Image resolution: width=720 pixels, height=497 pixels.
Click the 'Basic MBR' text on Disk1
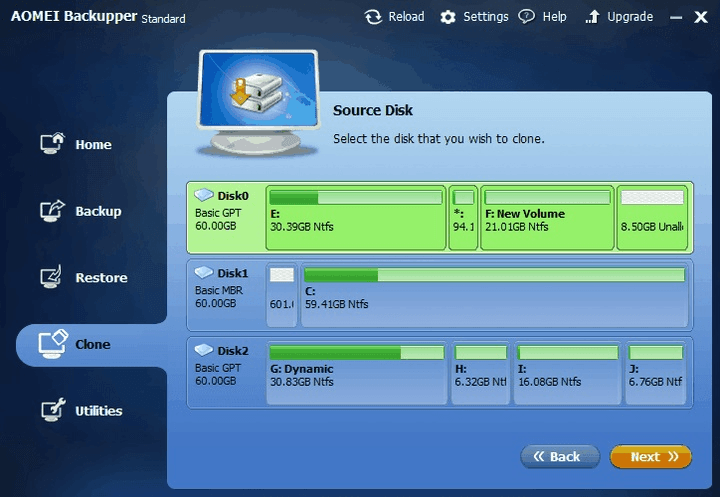219,290
